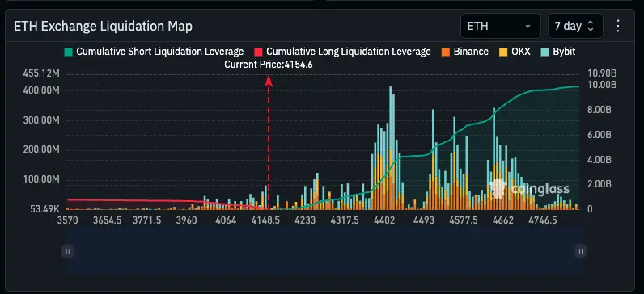Click the ETH Exchange Liquidation Map title

tap(103, 27)
